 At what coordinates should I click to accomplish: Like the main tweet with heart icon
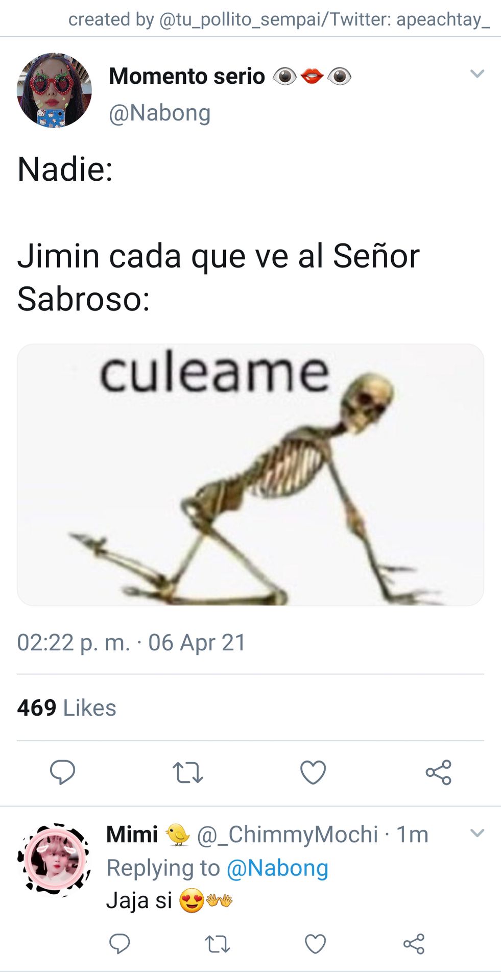(313, 772)
